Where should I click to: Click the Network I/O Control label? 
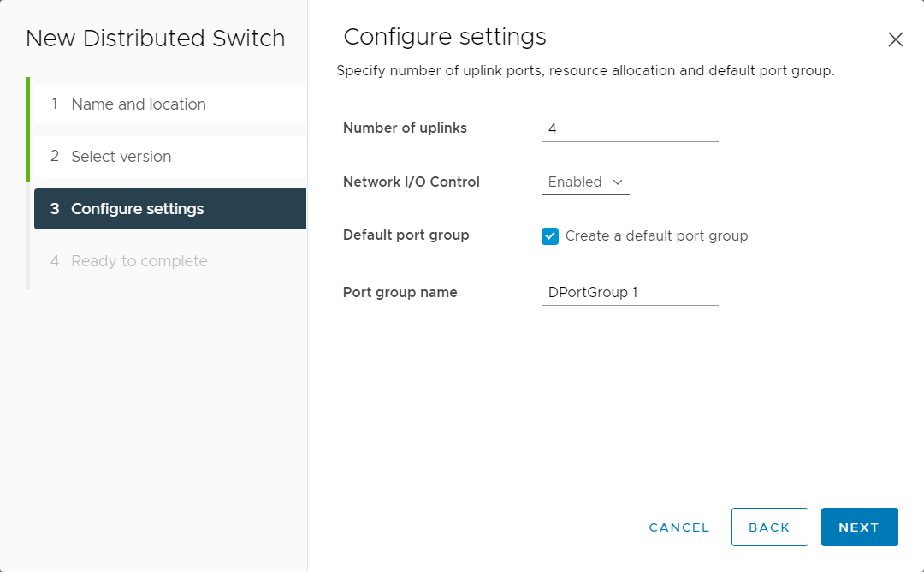coord(412,182)
